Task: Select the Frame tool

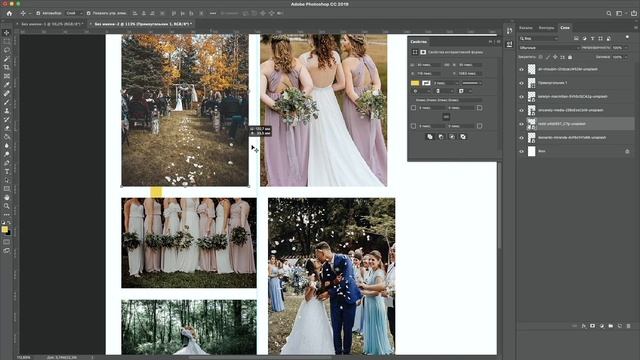Action: [x=7, y=76]
